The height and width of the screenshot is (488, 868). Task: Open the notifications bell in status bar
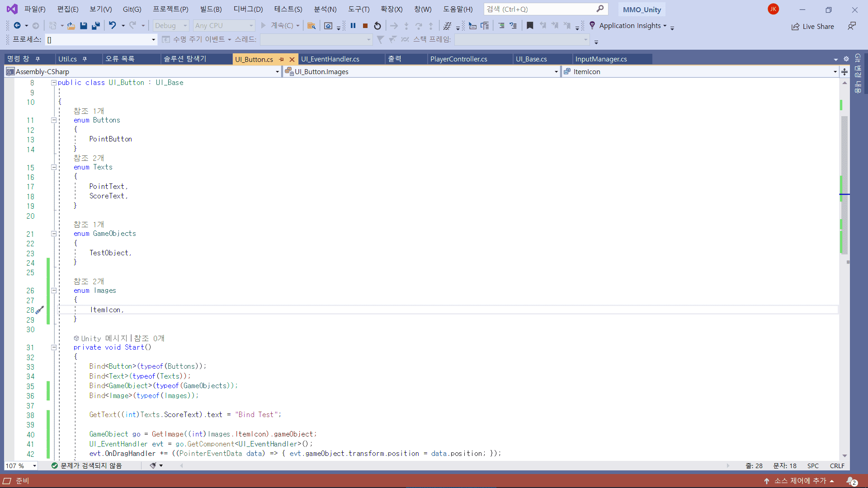click(x=852, y=481)
